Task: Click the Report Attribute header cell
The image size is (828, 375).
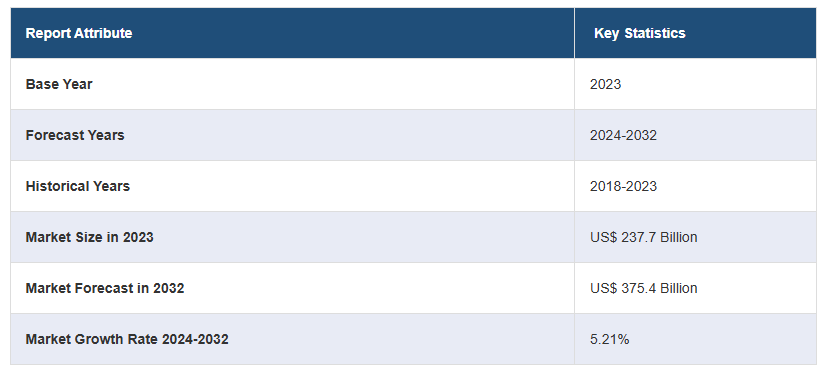Action: coord(292,33)
